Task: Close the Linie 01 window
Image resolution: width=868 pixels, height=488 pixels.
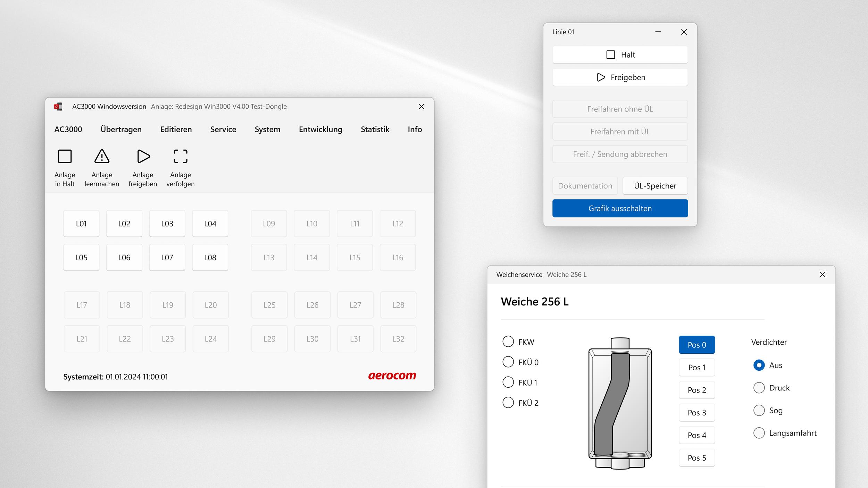Action: [x=684, y=32]
